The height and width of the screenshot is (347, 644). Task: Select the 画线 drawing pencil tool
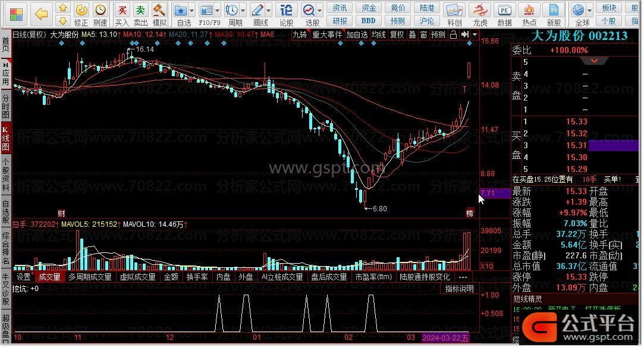pyautogui.click(x=257, y=10)
